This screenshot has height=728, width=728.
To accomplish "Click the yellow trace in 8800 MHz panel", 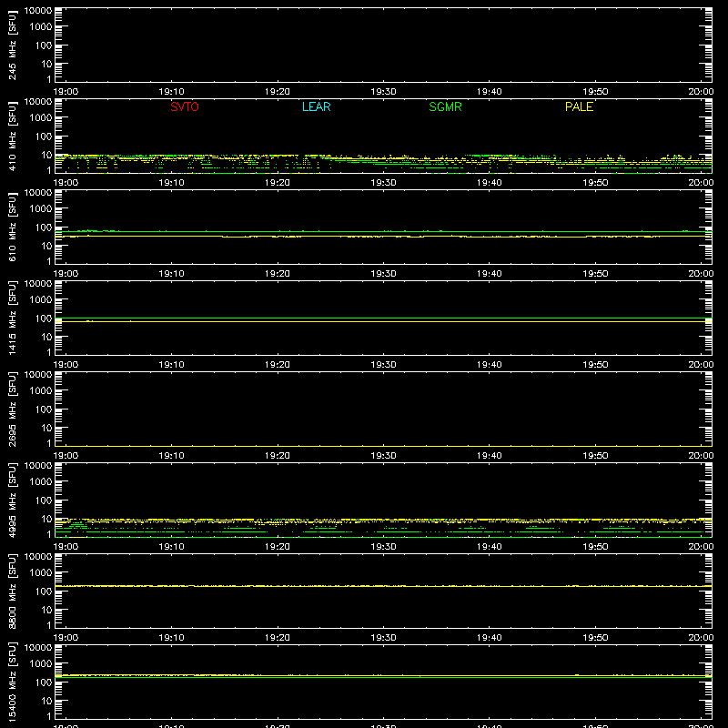I will pyautogui.click(x=383, y=586).
